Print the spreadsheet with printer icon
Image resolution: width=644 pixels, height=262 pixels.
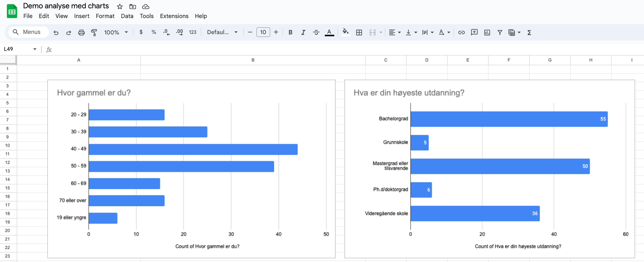click(x=81, y=32)
